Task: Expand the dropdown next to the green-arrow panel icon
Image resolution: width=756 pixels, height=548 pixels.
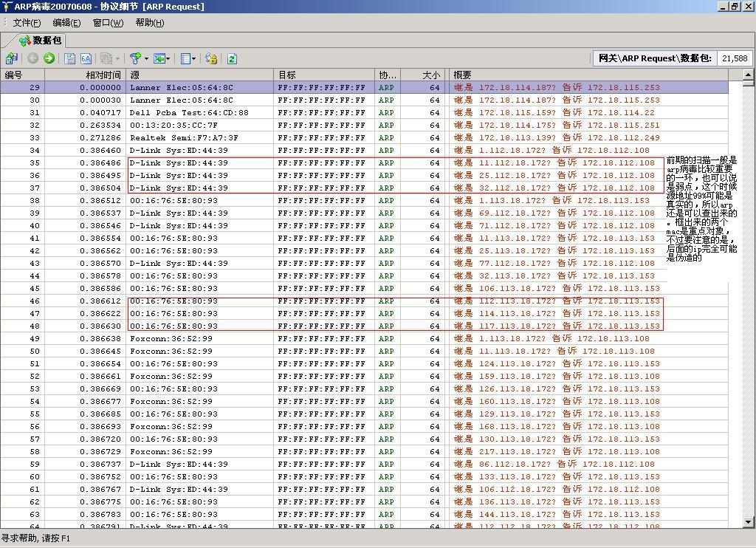Action: click(x=168, y=58)
